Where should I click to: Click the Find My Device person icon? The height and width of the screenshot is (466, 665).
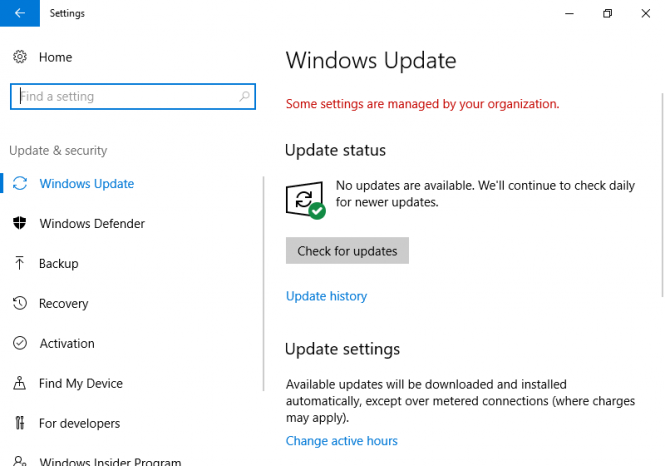point(20,383)
